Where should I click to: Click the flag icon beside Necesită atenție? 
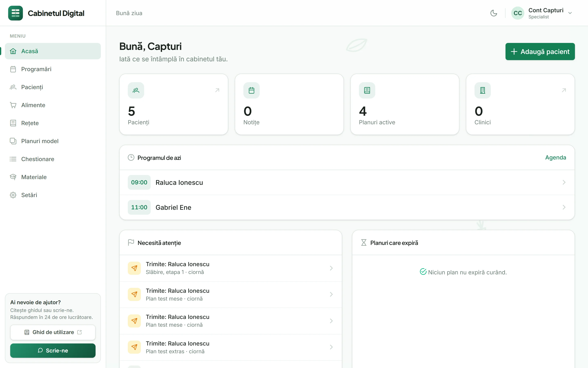point(131,243)
